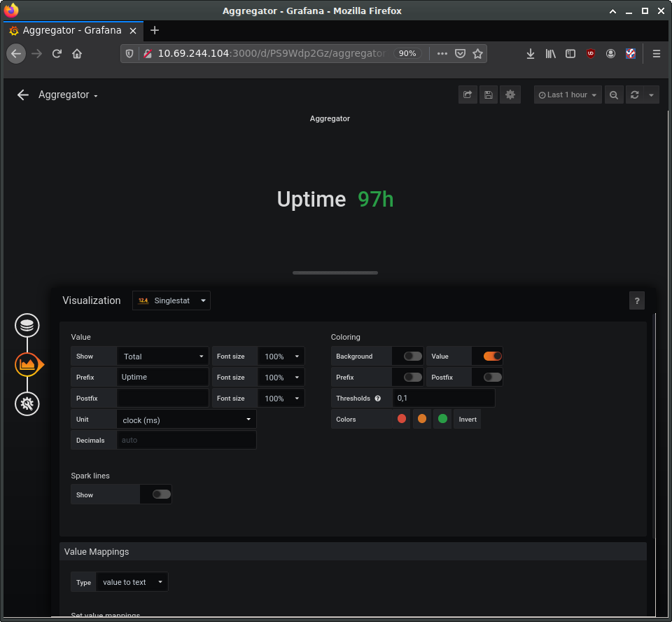Open dashboard settings gear icon
672x622 pixels.
coord(510,95)
